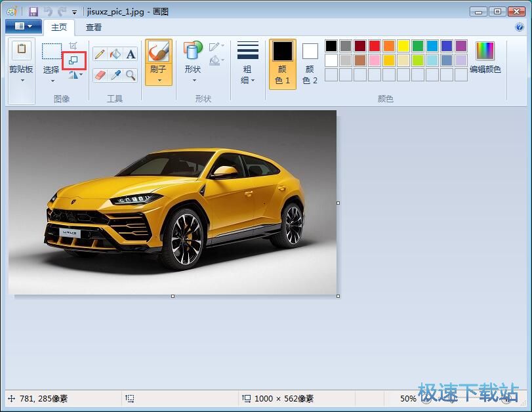Pick the brown color swatch
The image size is (532, 412).
tap(360, 60)
